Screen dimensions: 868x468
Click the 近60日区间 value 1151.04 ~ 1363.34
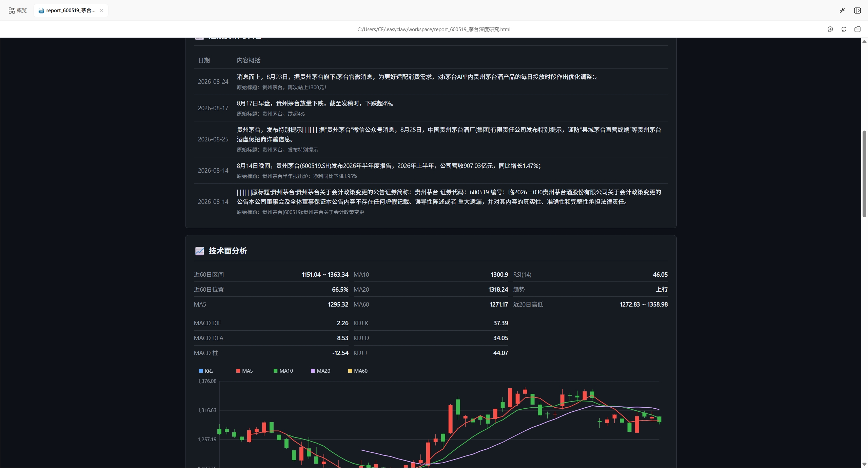coord(325,275)
